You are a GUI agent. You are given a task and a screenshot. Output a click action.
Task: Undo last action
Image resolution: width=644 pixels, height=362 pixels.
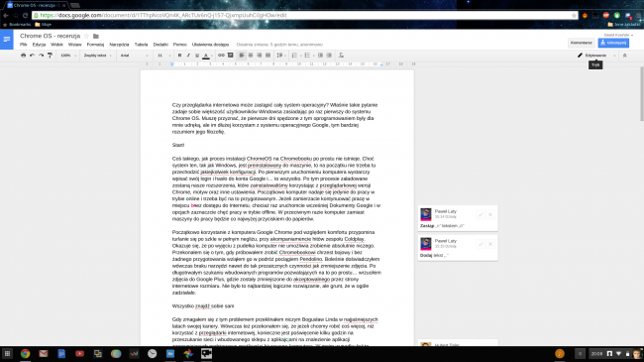coord(32,56)
